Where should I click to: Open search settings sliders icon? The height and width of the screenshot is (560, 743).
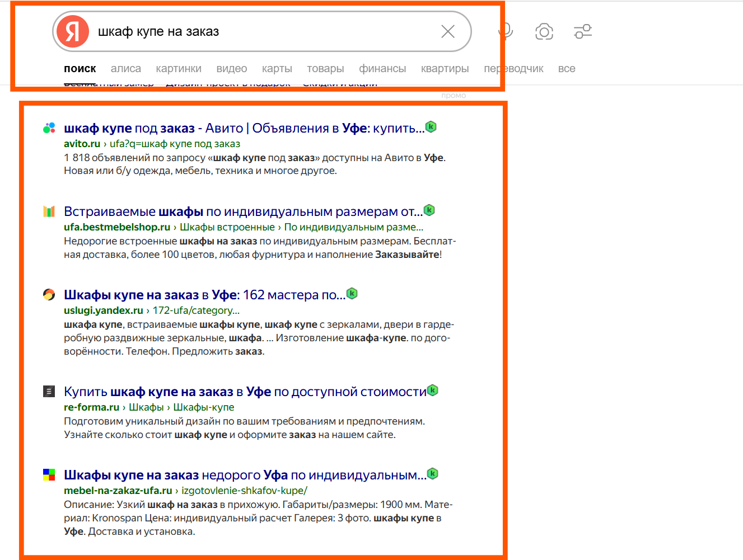583,31
